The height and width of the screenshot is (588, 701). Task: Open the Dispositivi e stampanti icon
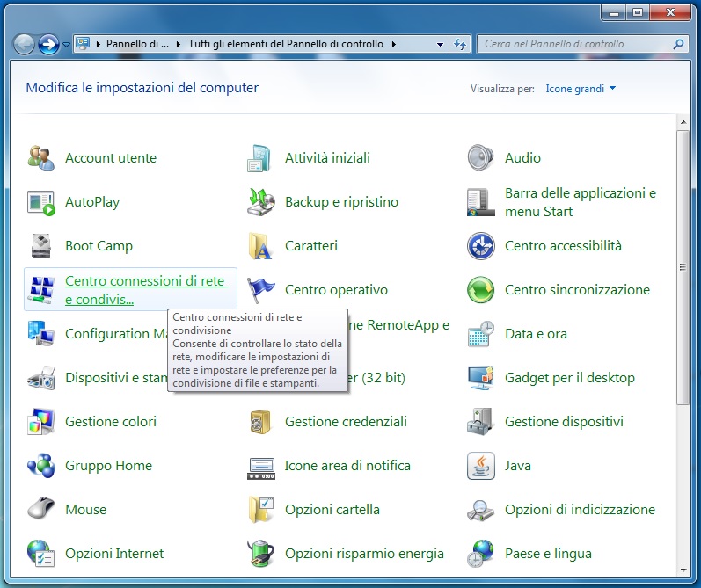(x=41, y=378)
